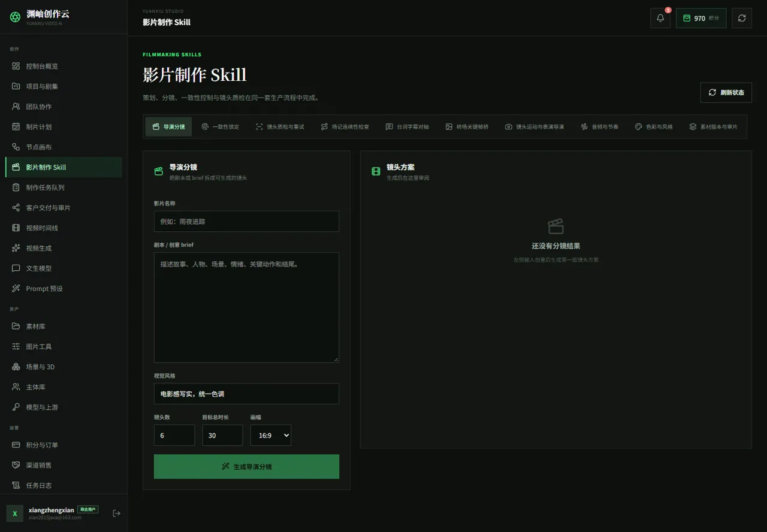767x532 pixels.
Task: Click the 视频生成 sparkle icon
Action: pyautogui.click(x=16, y=248)
